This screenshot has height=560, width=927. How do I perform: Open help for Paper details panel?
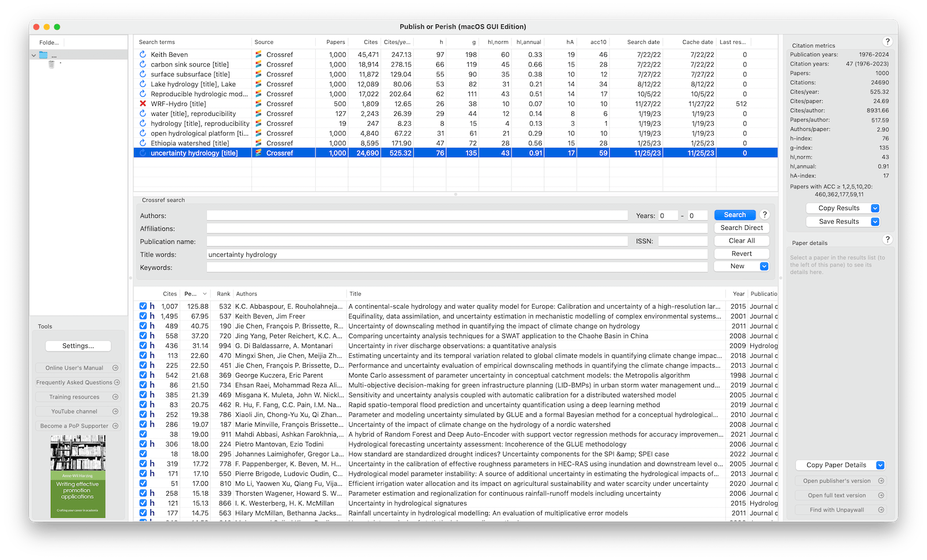click(887, 239)
